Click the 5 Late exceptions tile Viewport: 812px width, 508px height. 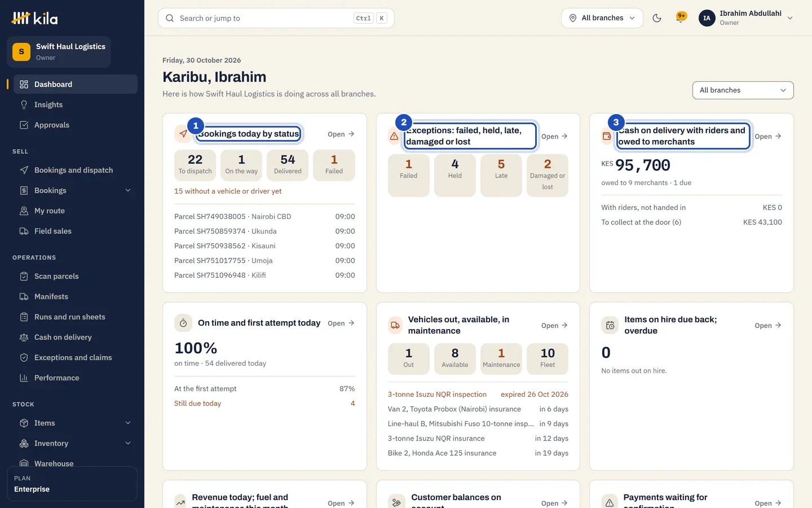(501, 176)
